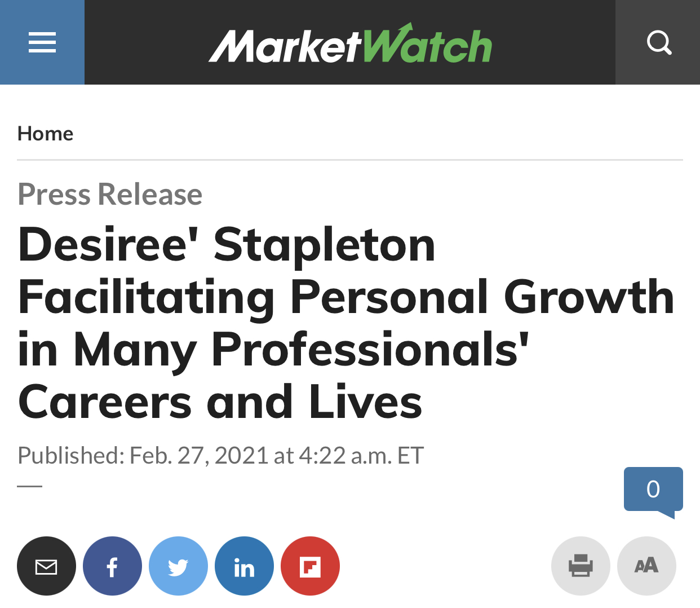The image size is (700, 608).
Task: Click the Desiree' Stapleton headline line
Action: 227,244
